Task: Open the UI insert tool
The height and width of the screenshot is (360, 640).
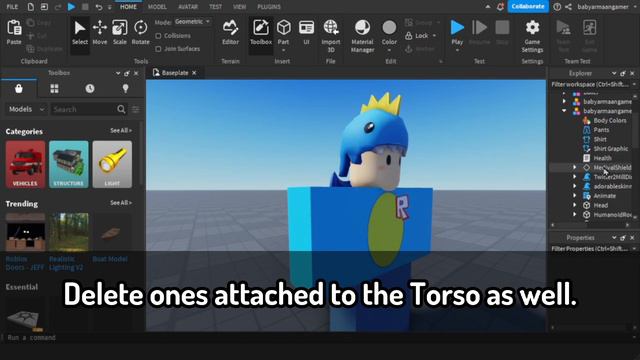Action: pyautogui.click(x=306, y=33)
